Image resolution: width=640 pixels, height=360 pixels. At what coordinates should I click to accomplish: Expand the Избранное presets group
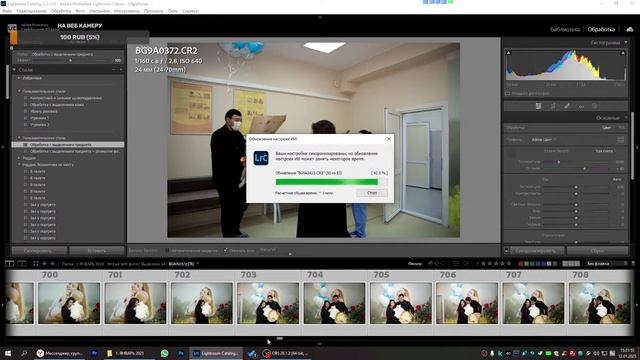(19, 78)
